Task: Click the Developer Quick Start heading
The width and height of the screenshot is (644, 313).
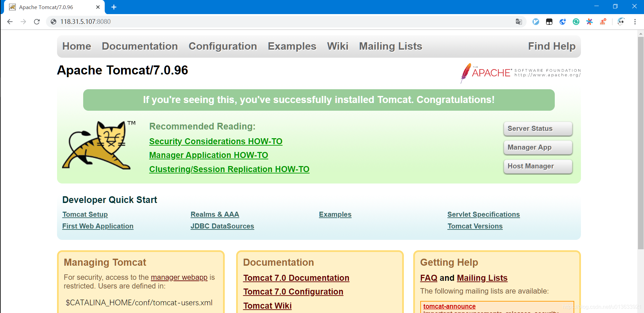Action: pos(110,200)
